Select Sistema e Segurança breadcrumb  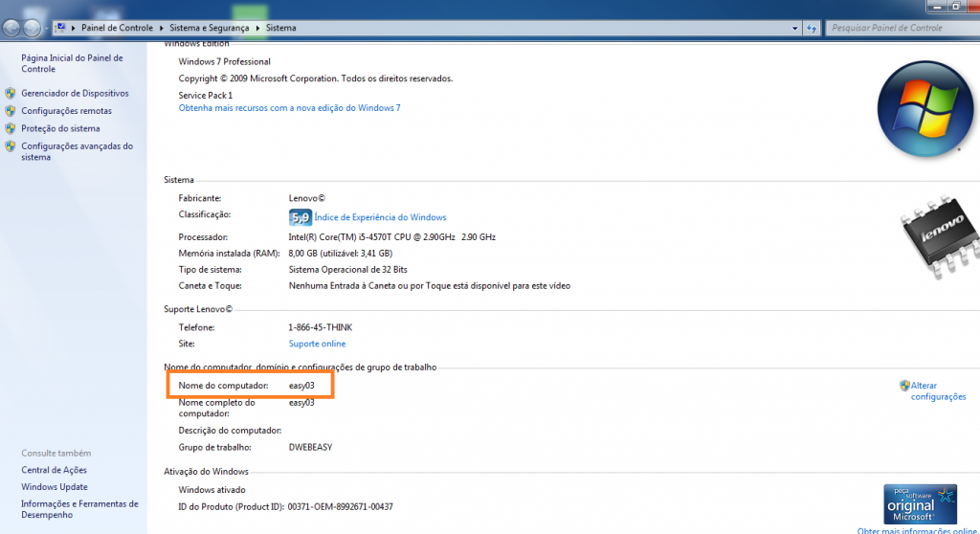pos(209,28)
